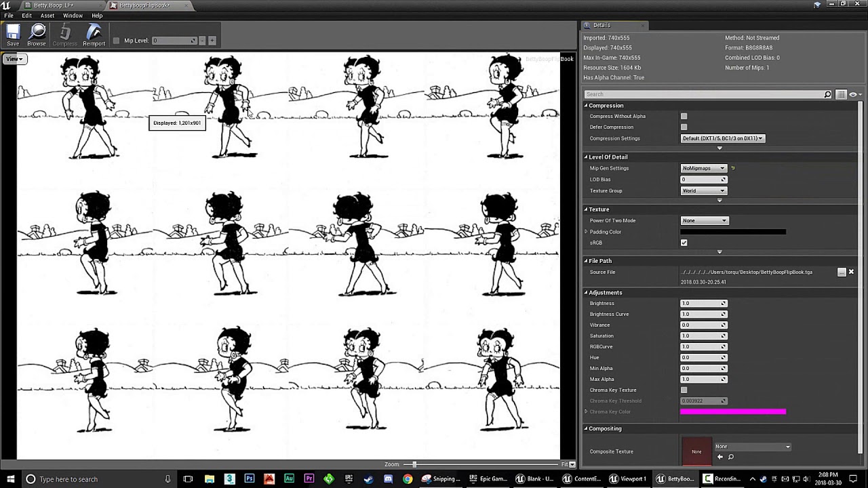This screenshot has height=488, width=868.
Task: Switch to Recording taskbar window
Action: tap(722, 479)
